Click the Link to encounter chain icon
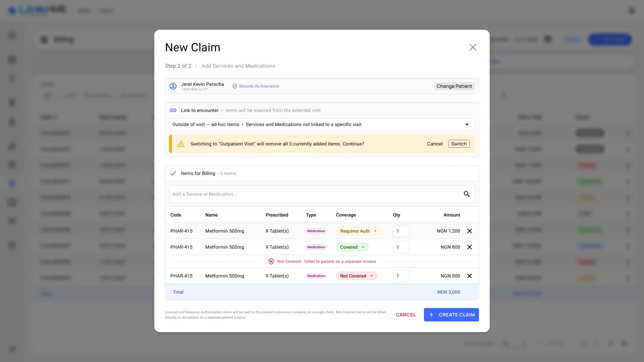This screenshot has height=362, width=644. click(173, 110)
